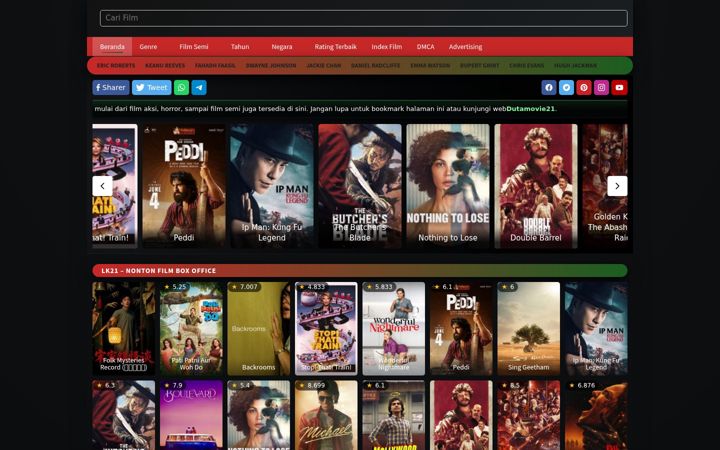Open the site's Twitter social page icon

click(x=566, y=87)
